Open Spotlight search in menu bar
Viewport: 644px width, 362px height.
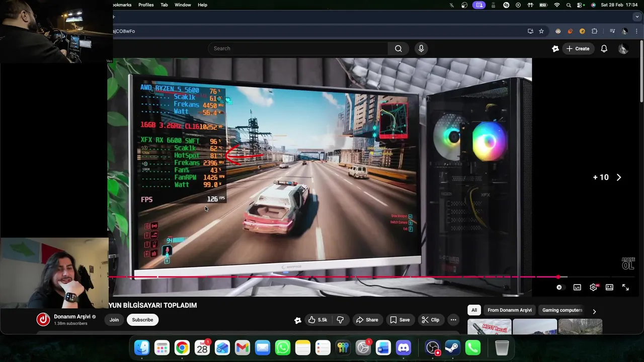pos(569,5)
